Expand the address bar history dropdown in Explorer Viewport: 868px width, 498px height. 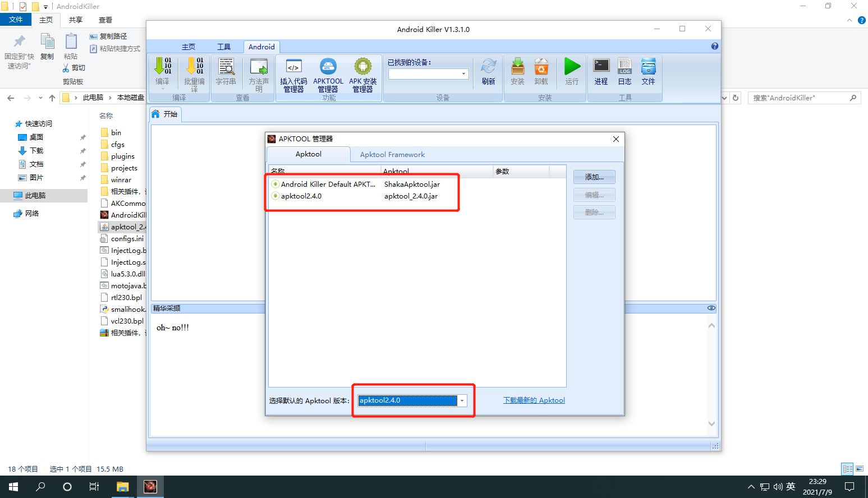click(724, 98)
